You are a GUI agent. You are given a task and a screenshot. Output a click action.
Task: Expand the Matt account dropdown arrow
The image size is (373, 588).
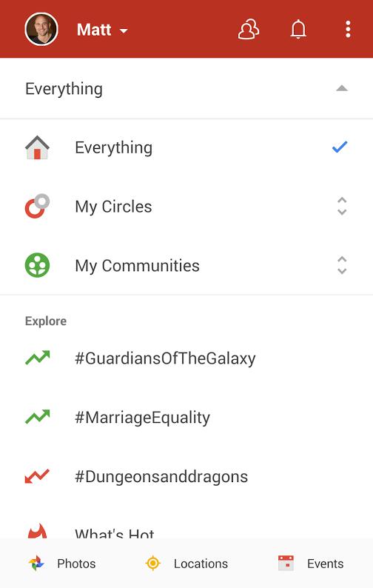click(124, 31)
